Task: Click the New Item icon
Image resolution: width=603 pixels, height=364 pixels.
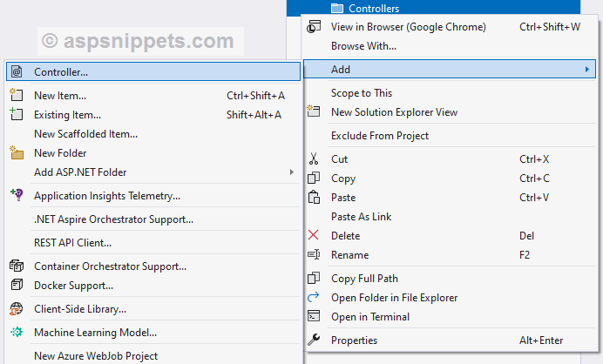Action: (17, 95)
